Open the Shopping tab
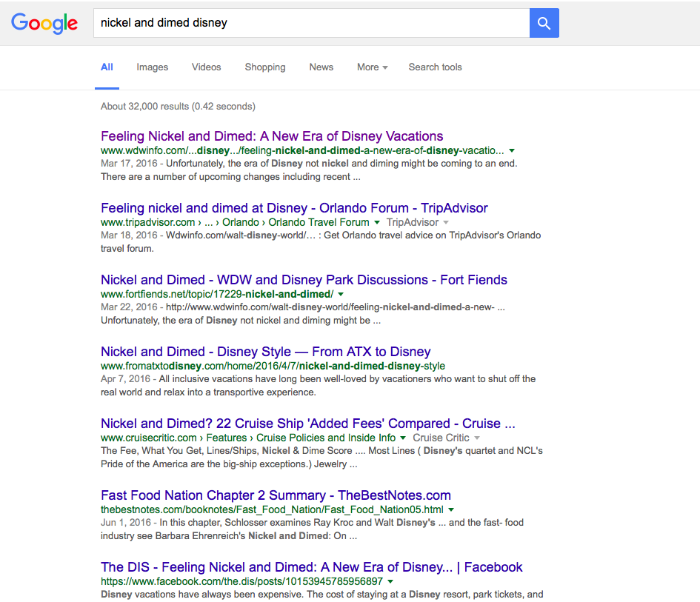This screenshot has width=700, height=602. click(265, 67)
